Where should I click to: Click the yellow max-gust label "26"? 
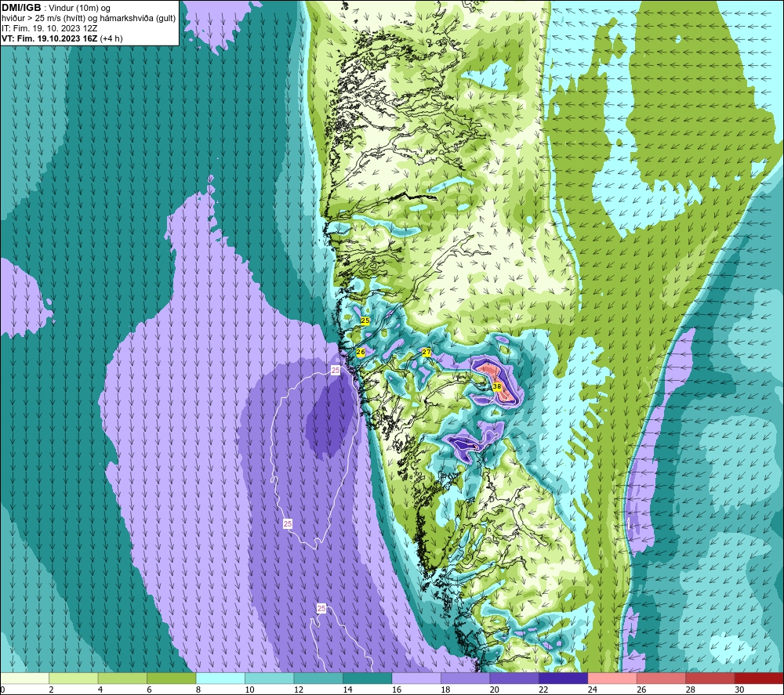point(361,353)
